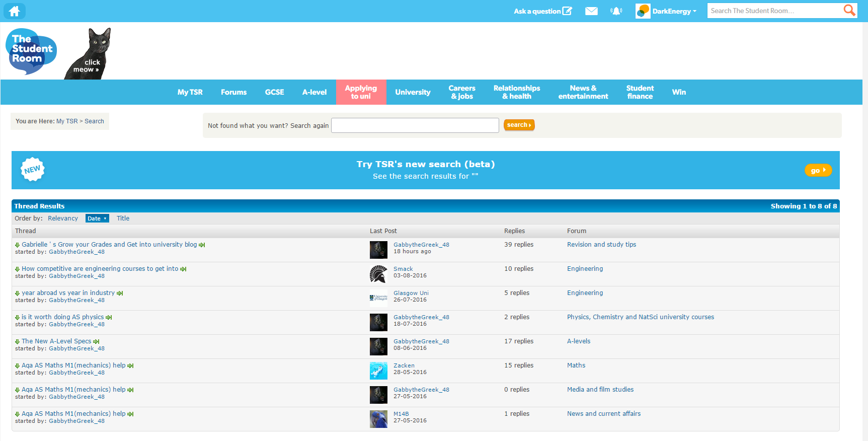This screenshot has width=868, height=441.
Task: Focus the 'Search The Student Room' box
Action: tap(775, 11)
